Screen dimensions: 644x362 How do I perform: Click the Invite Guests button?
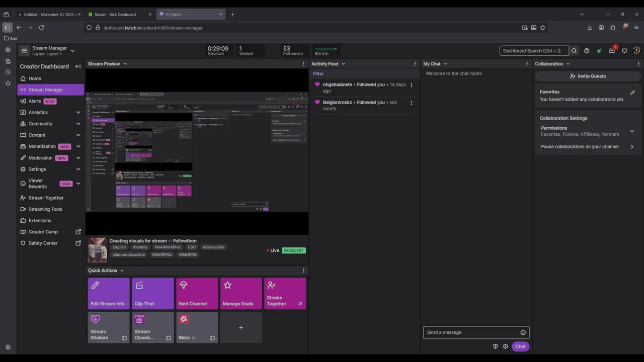click(x=588, y=76)
